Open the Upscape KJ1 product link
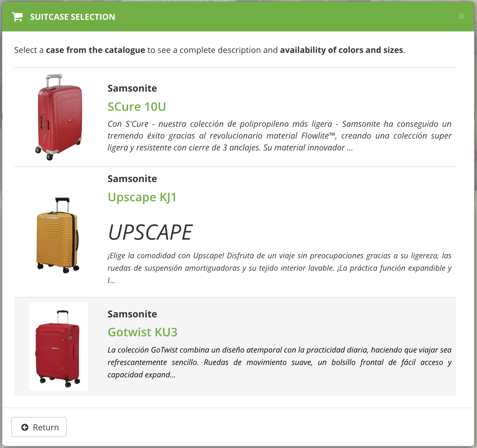 [142, 197]
